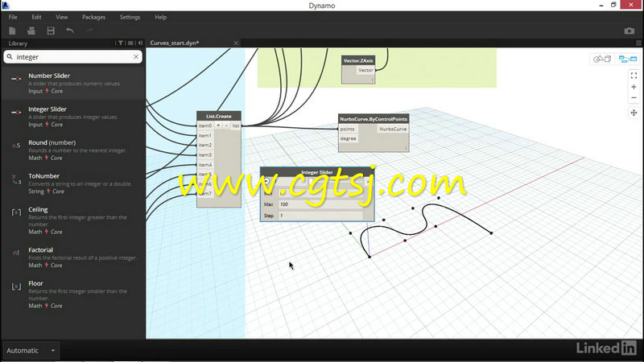Click the ToNumber node icon
The image size is (644, 362).
click(x=16, y=179)
